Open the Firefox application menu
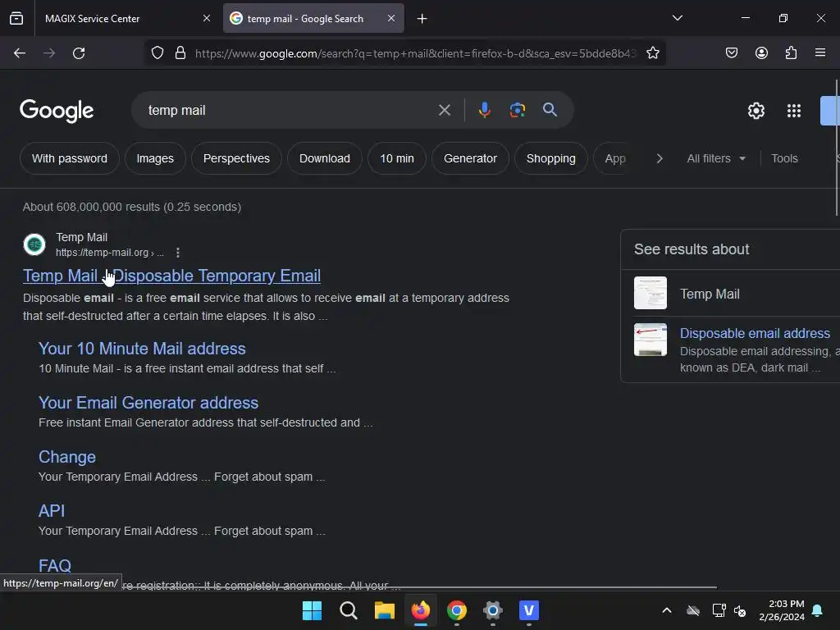 click(820, 52)
